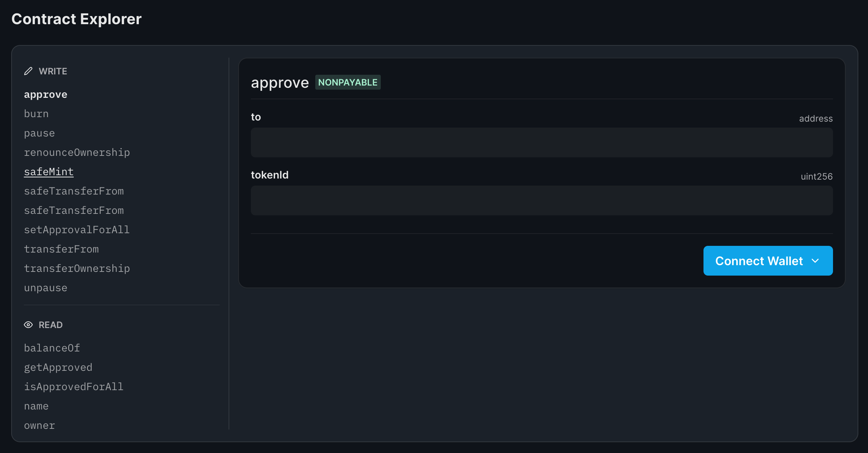Select the underlined safeMint function

click(49, 171)
